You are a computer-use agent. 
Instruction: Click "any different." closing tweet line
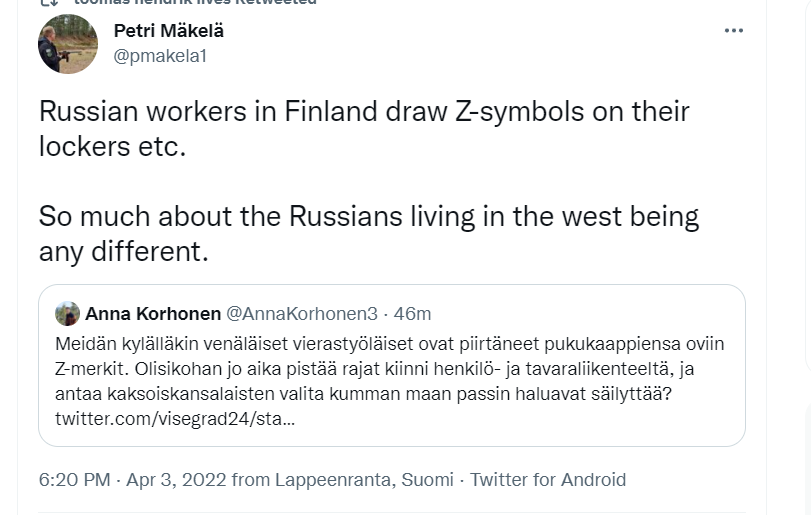point(123,251)
